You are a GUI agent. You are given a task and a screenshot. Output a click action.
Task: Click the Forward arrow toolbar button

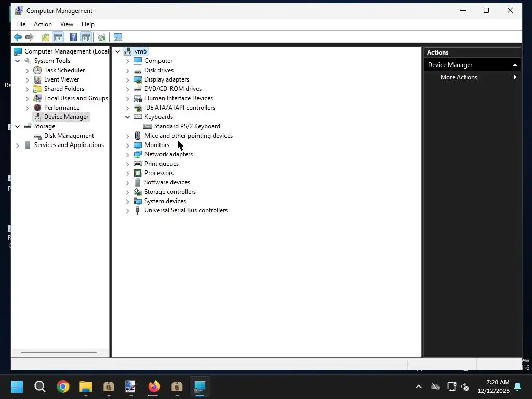tap(30, 37)
